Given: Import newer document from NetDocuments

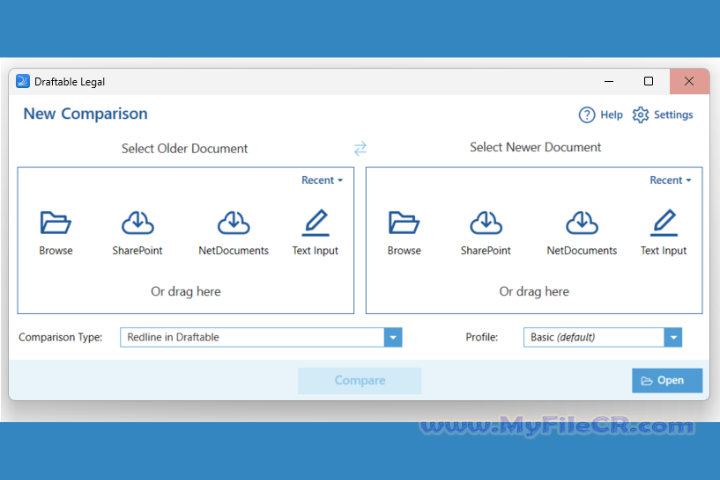Looking at the screenshot, I should coord(582,233).
